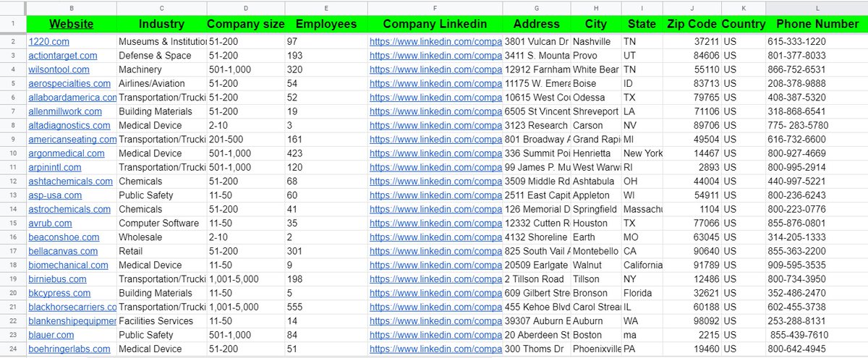Click the wilsontool.com link

point(59,69)
